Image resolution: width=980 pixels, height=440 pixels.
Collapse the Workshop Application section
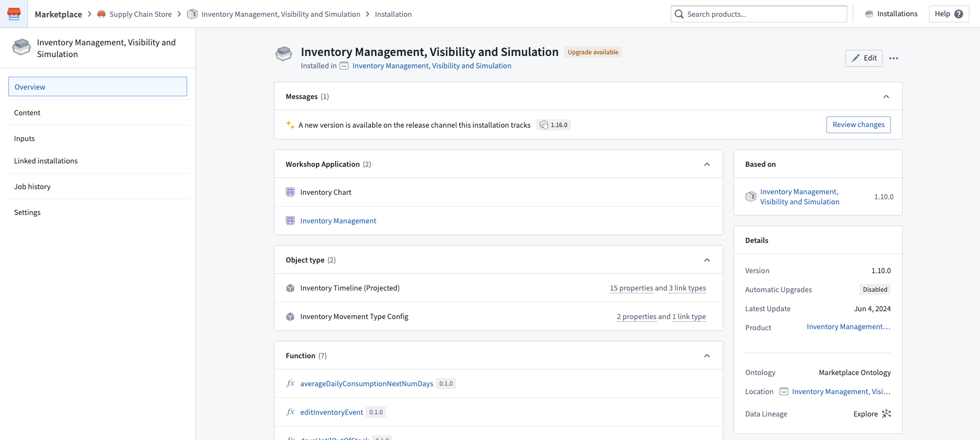[707, 164]
